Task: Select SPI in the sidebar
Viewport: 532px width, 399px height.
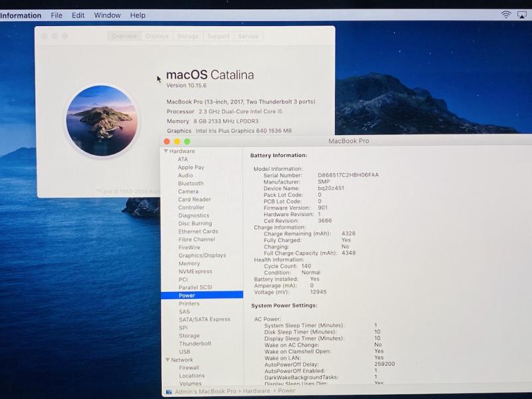Action: [x=184, y=327]
